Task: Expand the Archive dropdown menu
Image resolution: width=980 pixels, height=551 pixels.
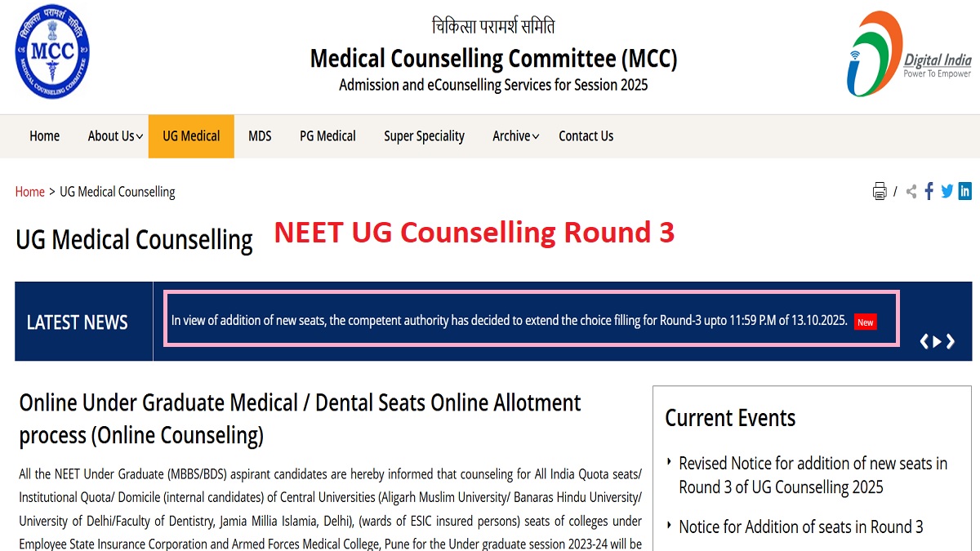Action: [515, 136]
